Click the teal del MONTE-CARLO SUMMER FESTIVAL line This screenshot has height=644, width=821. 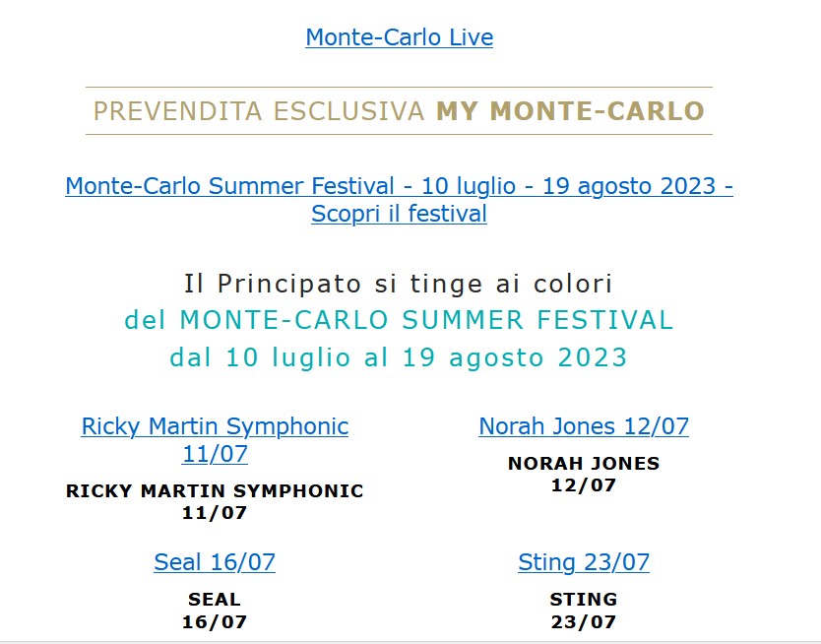[x=399, y=320]
